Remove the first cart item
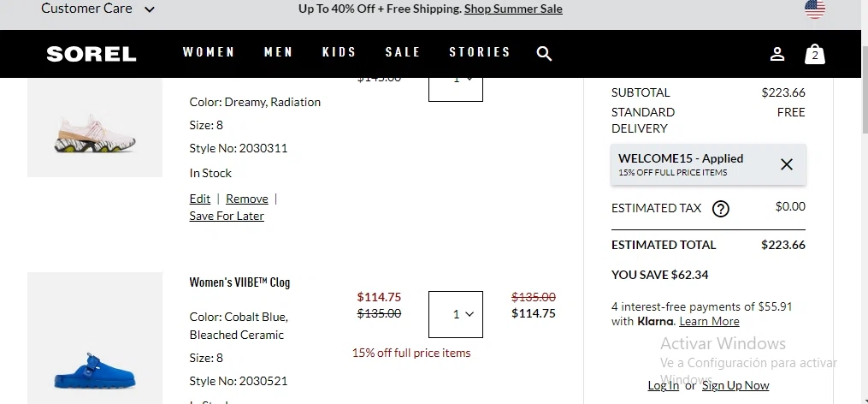 click(247, 199)
